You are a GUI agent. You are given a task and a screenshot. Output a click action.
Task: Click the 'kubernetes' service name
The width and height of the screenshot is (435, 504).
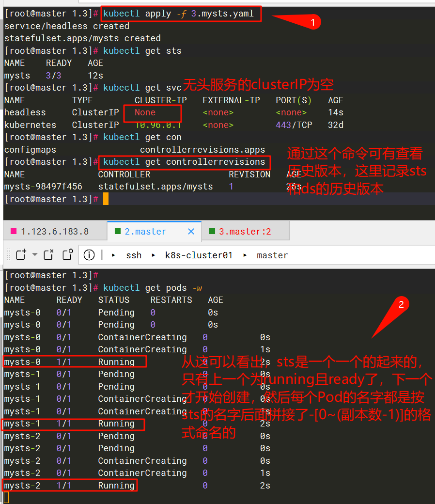[30, 125]
